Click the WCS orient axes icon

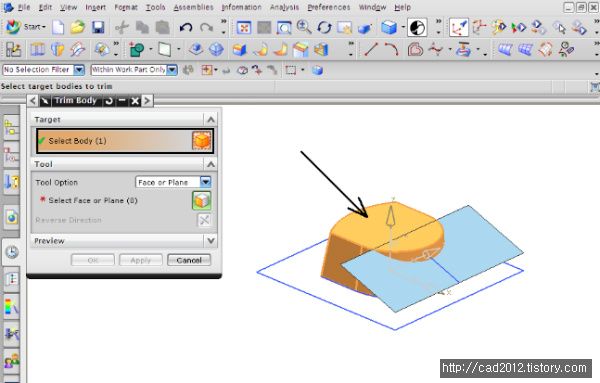click(x=479, y=27)
